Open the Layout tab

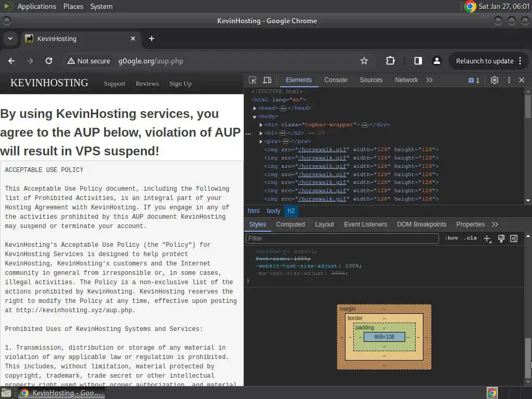(324, 224)
